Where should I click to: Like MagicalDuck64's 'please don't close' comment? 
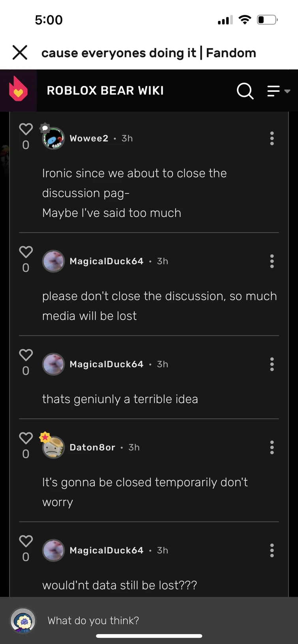pyautogui.click(x=26, y=252)
